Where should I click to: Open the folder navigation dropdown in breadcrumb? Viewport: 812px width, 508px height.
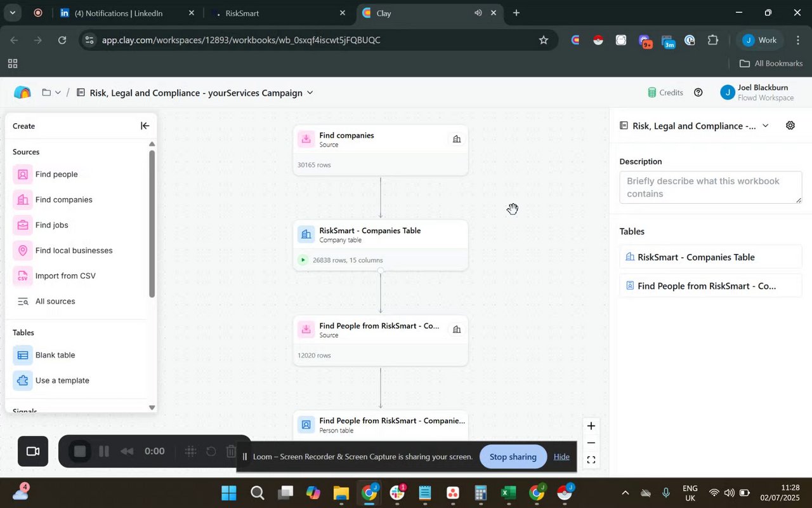coord(51,93)
